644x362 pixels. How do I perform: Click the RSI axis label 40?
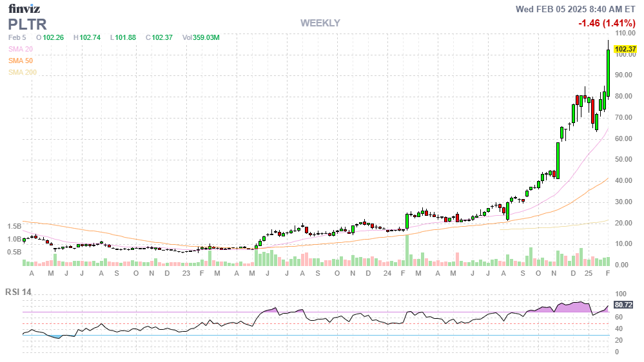click(x=618, y=329)
